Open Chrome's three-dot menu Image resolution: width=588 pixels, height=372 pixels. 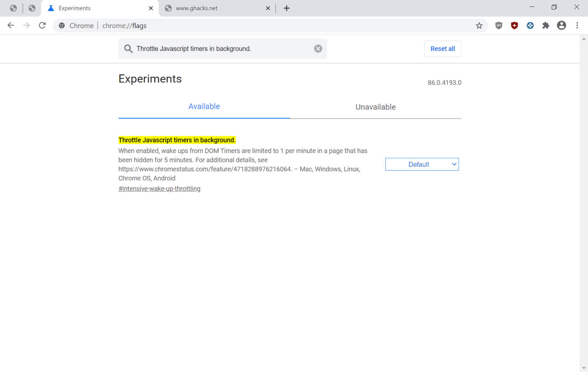pyautogui.click(x=577, y=26)
